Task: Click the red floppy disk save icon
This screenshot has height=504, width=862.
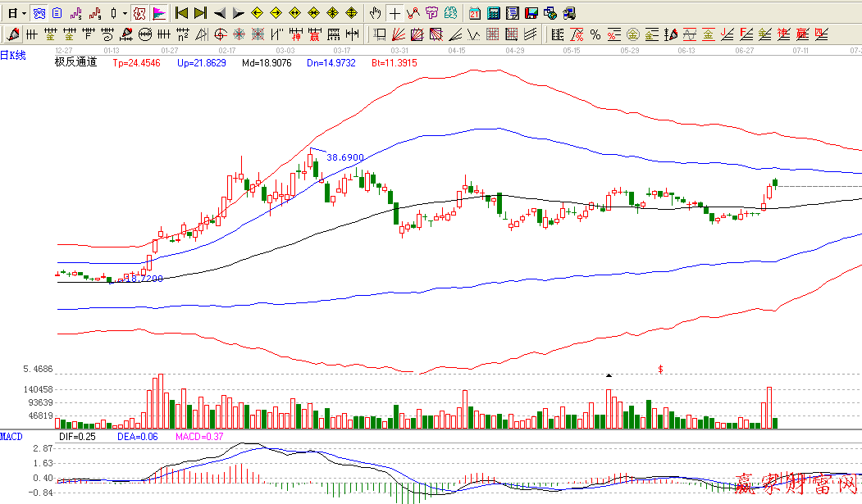Action: [x=531, y=13]
